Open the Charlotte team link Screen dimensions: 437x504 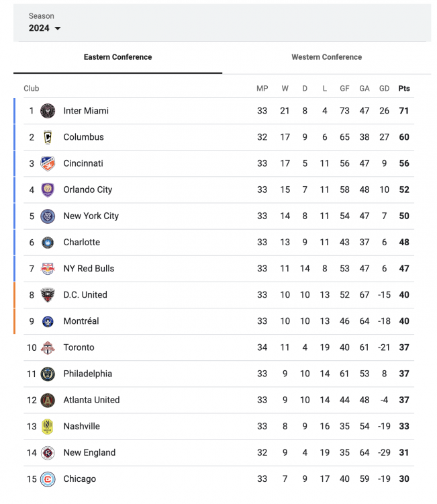81,243
